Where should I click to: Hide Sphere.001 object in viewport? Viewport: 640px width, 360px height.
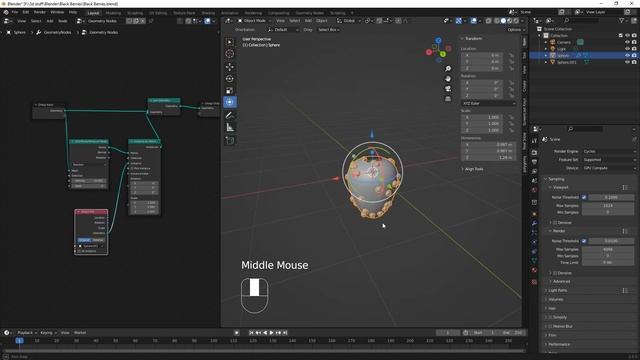coord(627,62)
